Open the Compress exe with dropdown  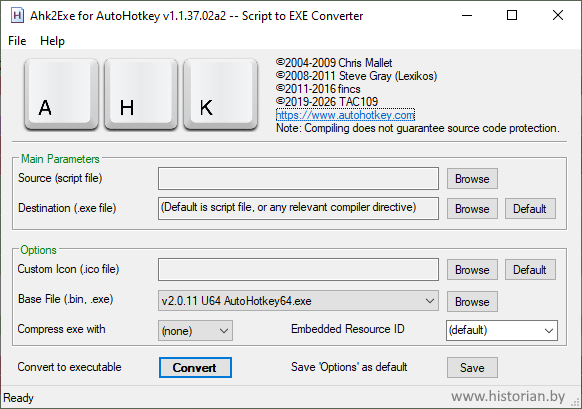195,330
